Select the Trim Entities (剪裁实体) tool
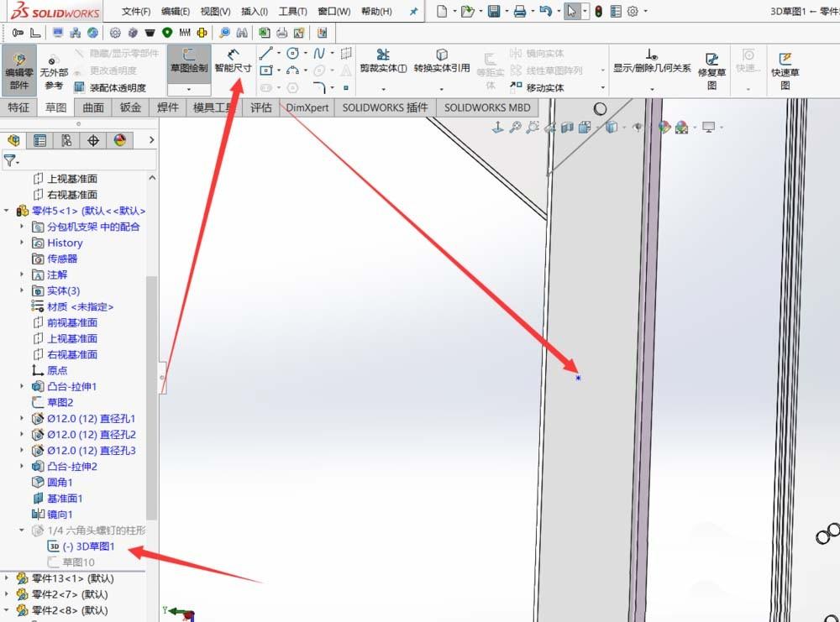The height and width of the screenshot is (622, 840). pyautogui.click(x=383, y=67)
